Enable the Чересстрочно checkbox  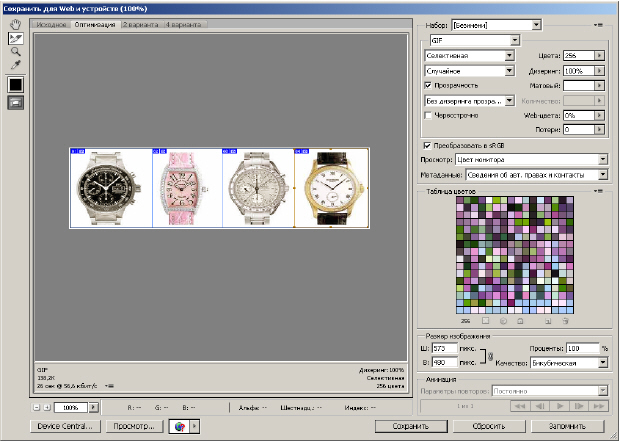429,115
